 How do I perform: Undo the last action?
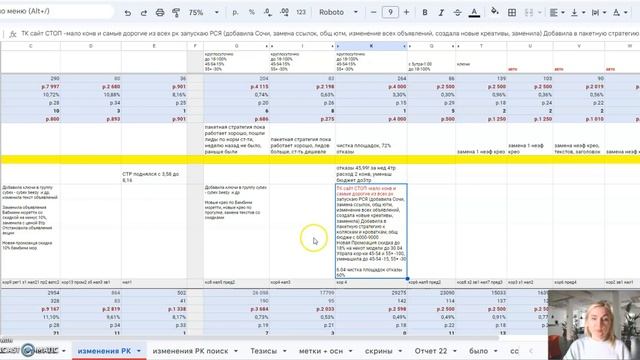coord(128,13)
